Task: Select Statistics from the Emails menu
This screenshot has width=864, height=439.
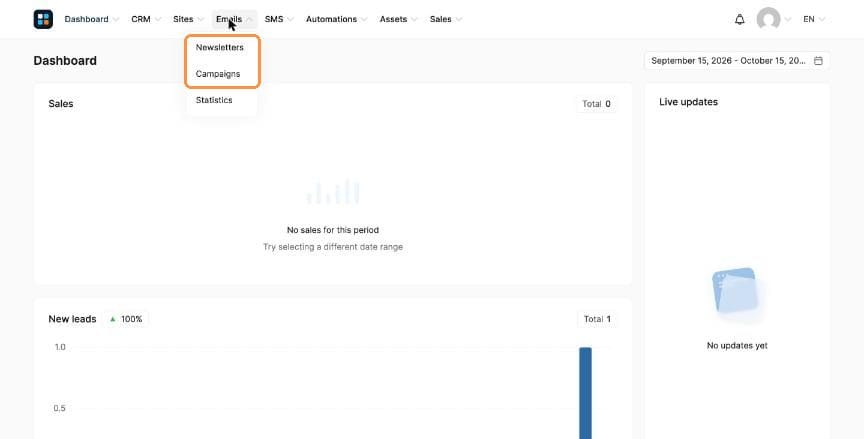Action: 214,100
